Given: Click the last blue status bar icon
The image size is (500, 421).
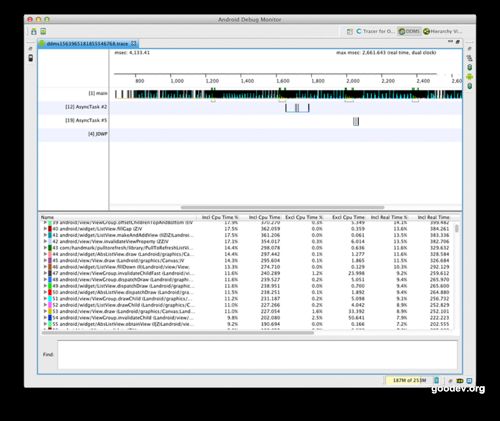Looking at the screenshot, I should tap(469, 381).
